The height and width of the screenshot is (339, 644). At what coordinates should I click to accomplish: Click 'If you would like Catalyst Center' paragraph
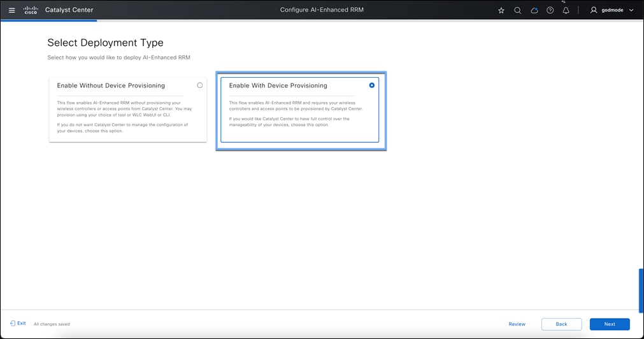289,122
